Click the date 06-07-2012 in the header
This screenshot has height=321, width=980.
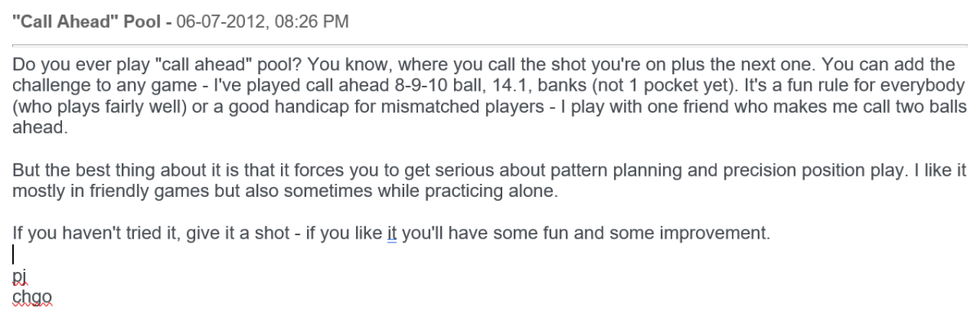click(207, 22)
